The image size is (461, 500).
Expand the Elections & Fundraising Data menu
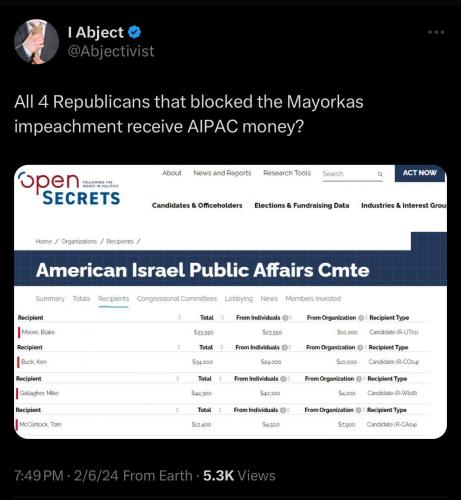point(302,205)
